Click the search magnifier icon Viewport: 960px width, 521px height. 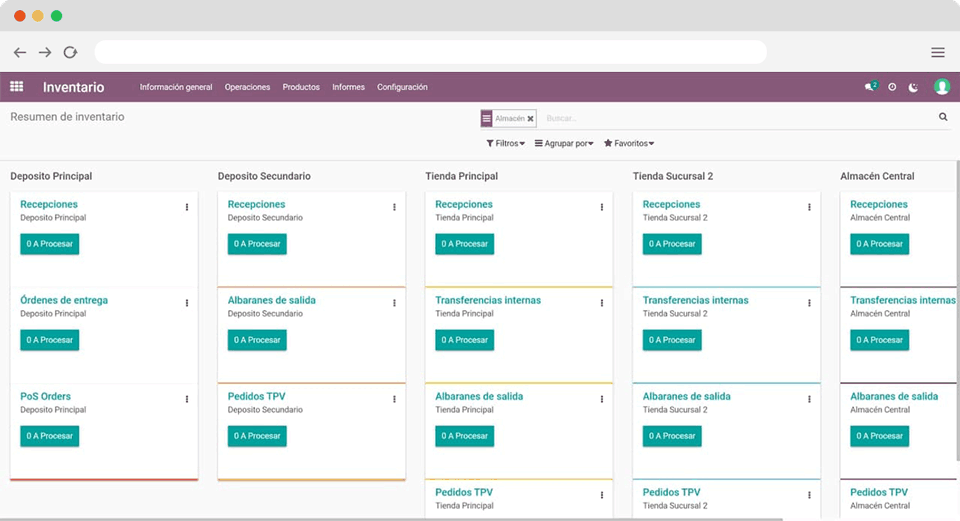[942, 117]
